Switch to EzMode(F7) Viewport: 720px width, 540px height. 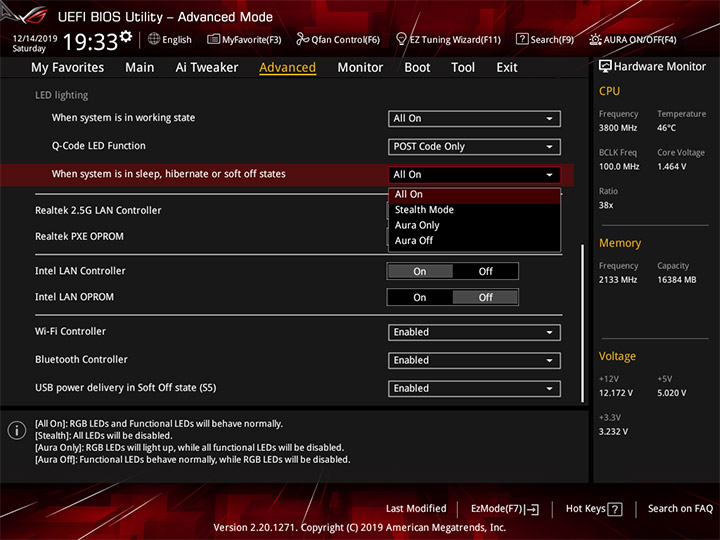click(505, 509)
